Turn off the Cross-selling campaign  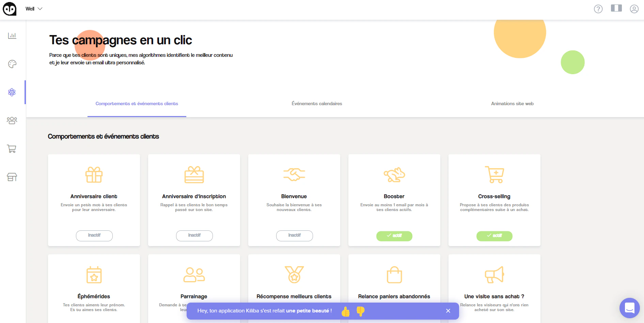[x=494, y=236]
